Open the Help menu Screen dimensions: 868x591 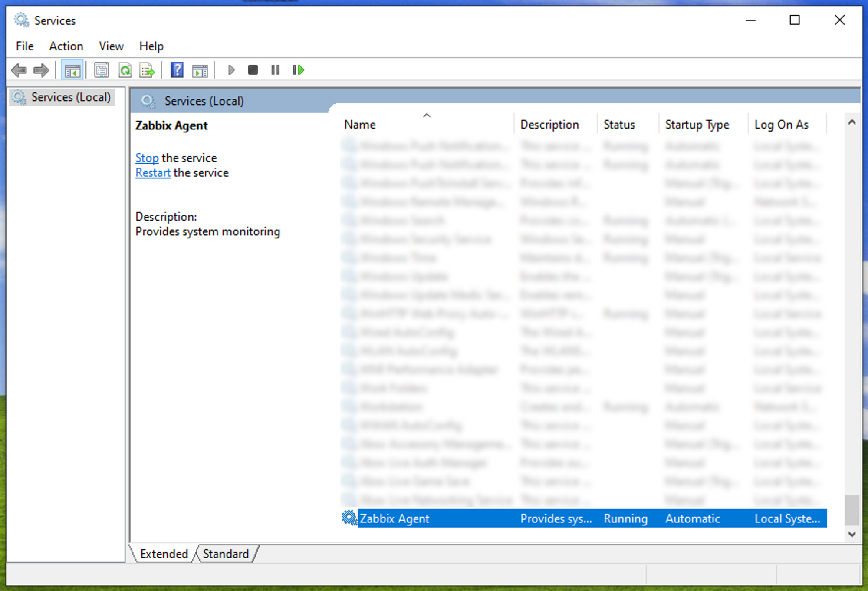pyautogui.click(x=151, y=46)
